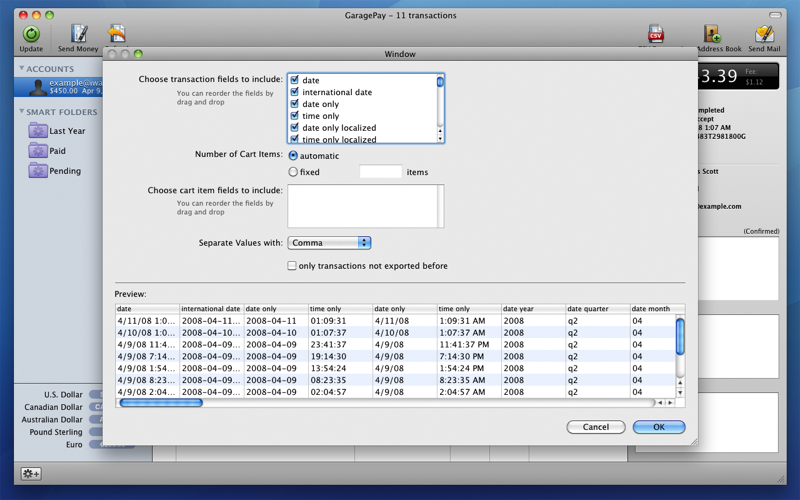Click the 'date year' column header
Screen dimensions: 800x500
point(532,309)
